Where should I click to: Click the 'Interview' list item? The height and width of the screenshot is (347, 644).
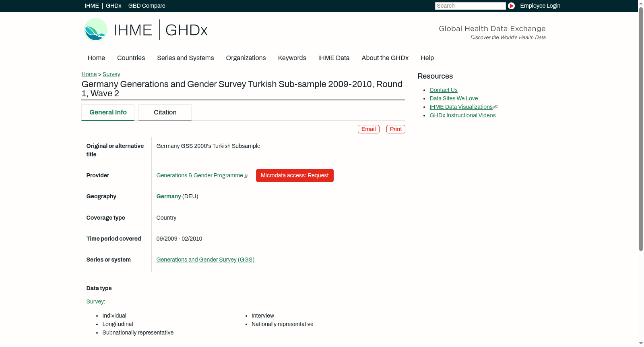263,316
